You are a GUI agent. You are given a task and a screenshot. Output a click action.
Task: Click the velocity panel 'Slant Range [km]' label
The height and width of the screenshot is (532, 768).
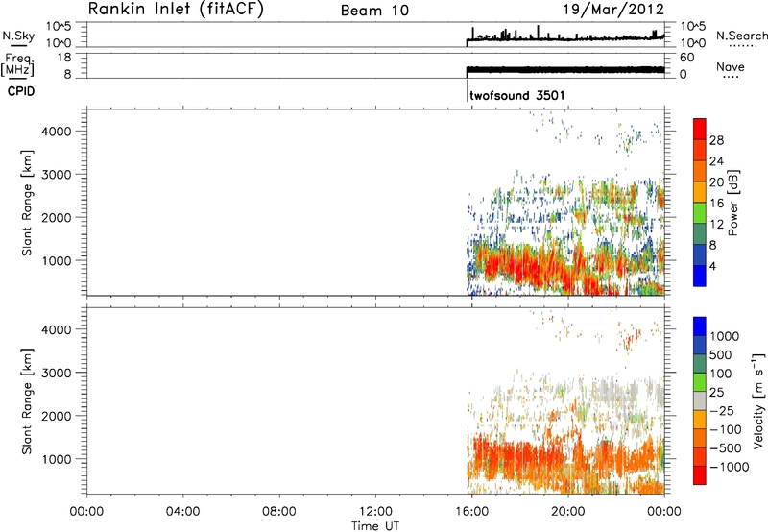(x=27, y=401)
